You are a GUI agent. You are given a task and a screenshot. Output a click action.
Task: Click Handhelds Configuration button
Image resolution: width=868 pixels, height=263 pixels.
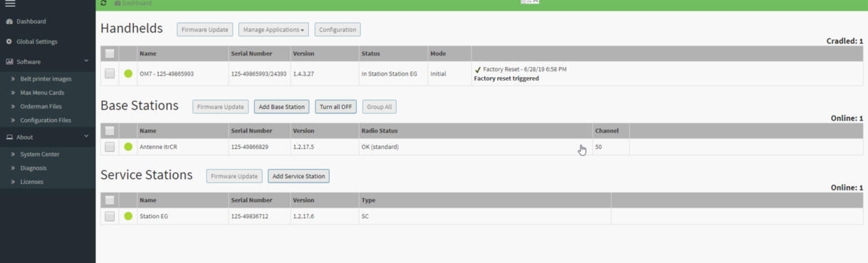coord(338,30)
